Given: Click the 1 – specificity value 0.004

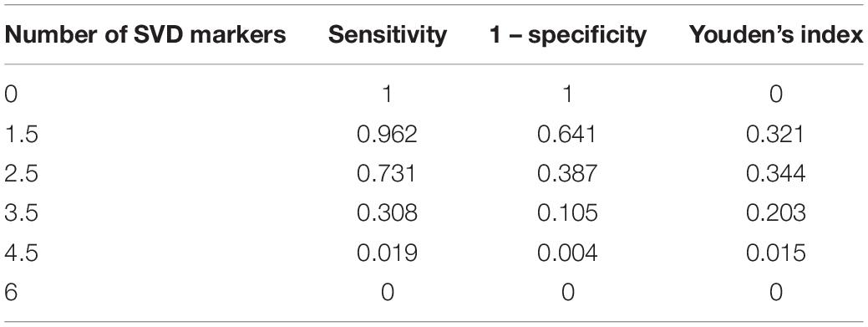Looking at the screenshot, I should (567, 253).
